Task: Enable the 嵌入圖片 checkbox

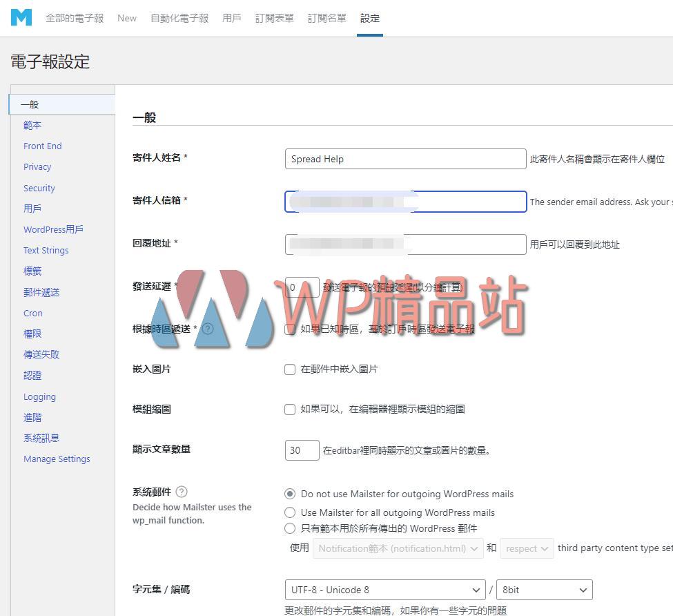Action: (x=290, y=369)
